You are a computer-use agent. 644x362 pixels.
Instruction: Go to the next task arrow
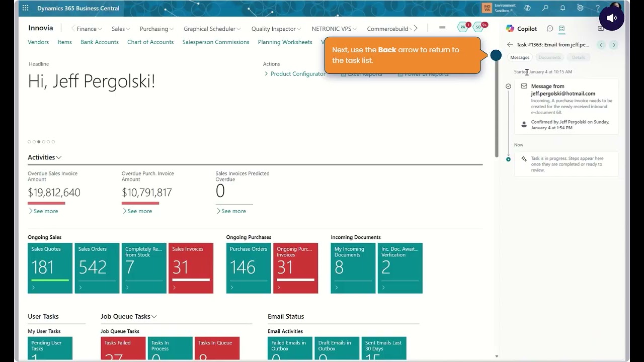tap(614, 45)
